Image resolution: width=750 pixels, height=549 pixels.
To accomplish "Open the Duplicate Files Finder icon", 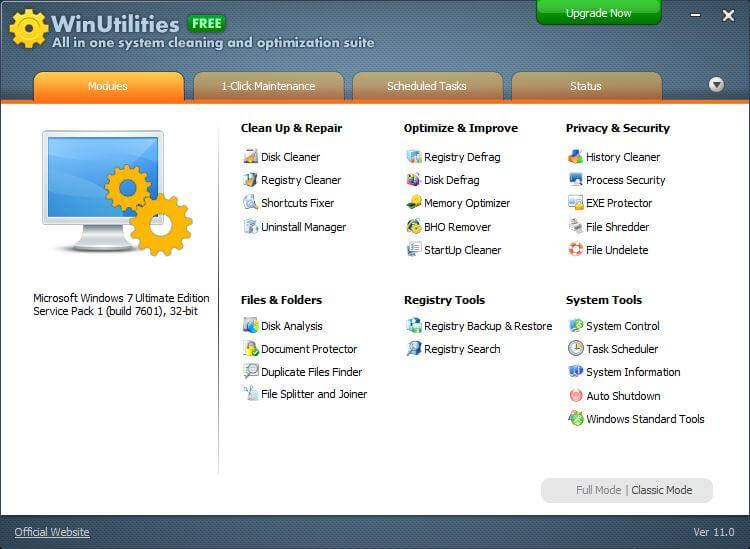I will 250,372.
